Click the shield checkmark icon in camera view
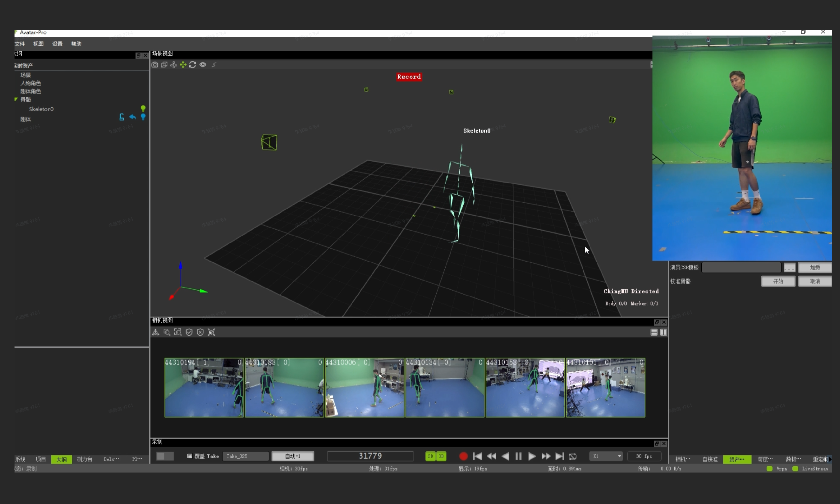This screenshot has width=840, height=504. click(x=189, y=332)
